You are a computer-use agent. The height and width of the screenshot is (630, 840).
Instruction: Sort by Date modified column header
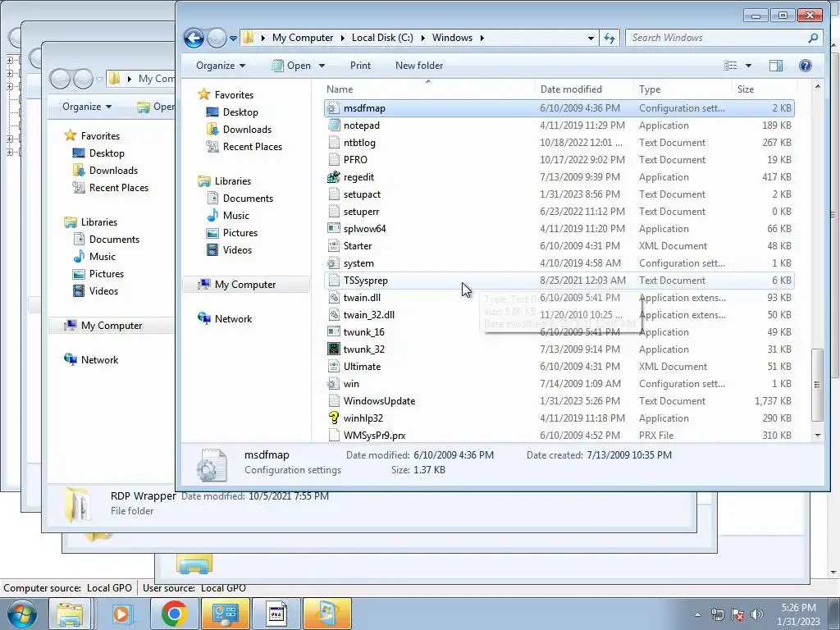click(571, 89)
